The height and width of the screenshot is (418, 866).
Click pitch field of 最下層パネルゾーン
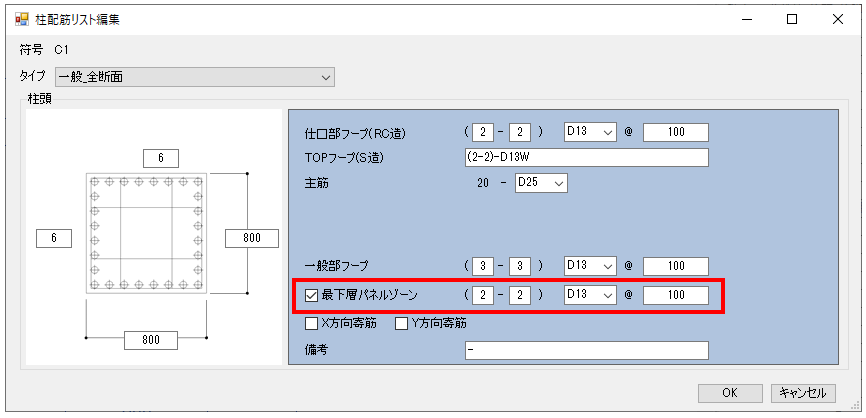(x=676, y=295)
